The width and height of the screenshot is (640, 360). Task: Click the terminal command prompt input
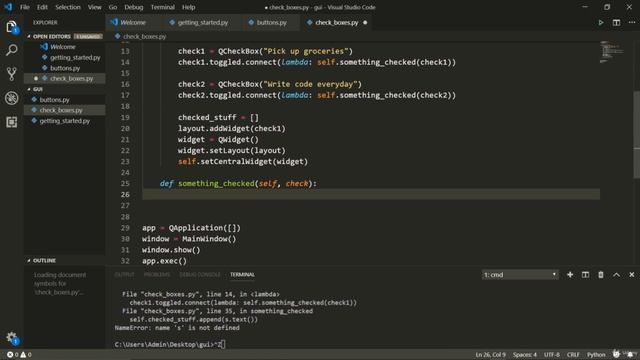[169, 344]
